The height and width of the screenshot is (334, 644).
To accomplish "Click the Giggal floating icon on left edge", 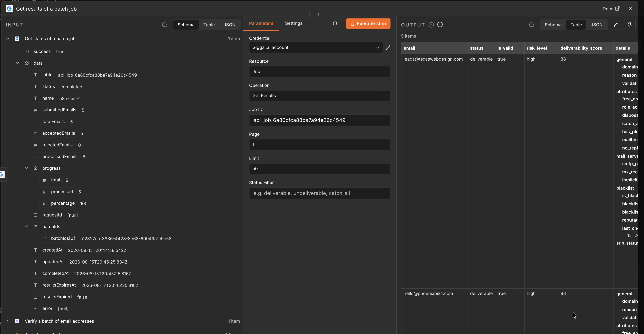I will pyautogui.click(x=3, y=174).
